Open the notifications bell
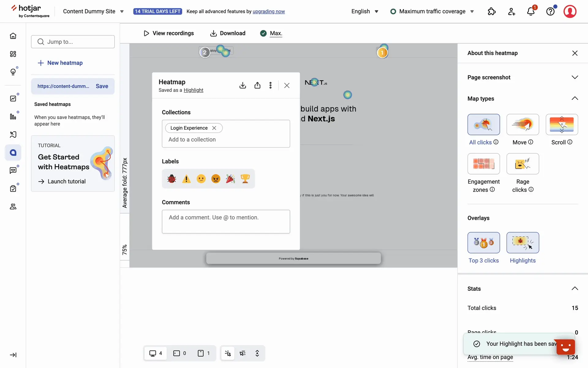This screenshot has height=368, width=588. (x=531, y=12)
